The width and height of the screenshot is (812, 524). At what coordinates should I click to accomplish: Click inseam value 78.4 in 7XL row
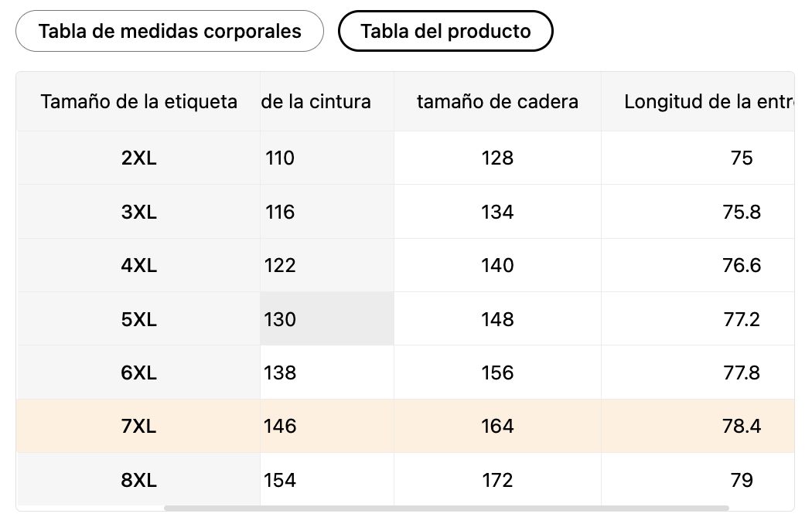(x=742, y=426)
